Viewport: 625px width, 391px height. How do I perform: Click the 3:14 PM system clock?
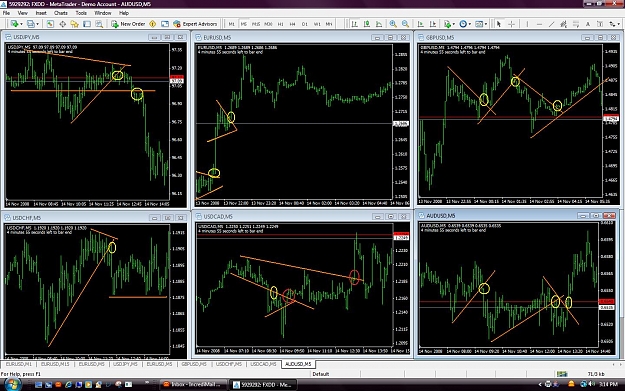click(x=607, y=384)
